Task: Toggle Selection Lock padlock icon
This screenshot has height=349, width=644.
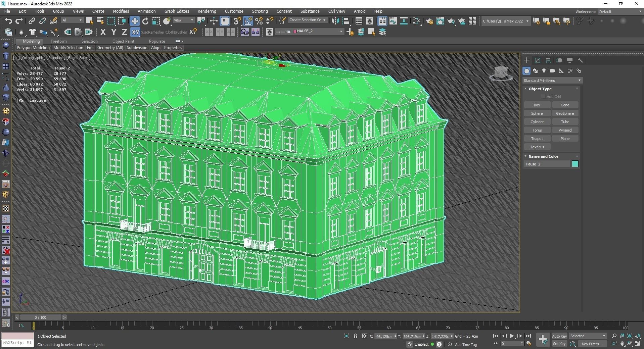Action: pos(356,336)
